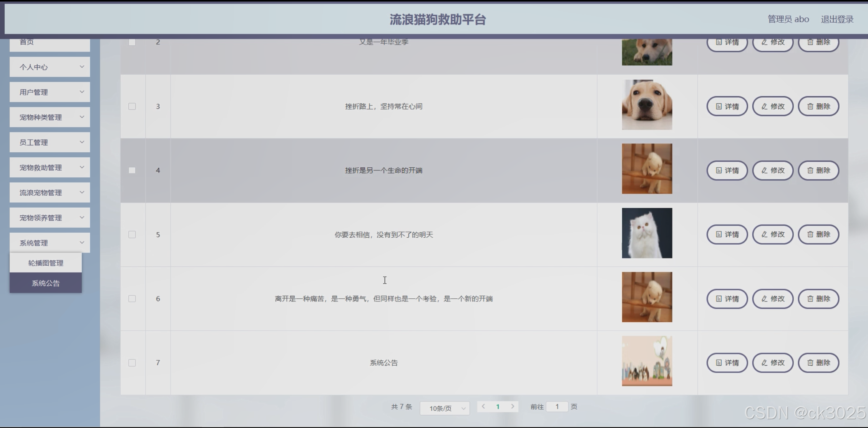Viewport: 868px width, 428px height.
Task: Go to next page with right arrow
Action: [512, 406]
